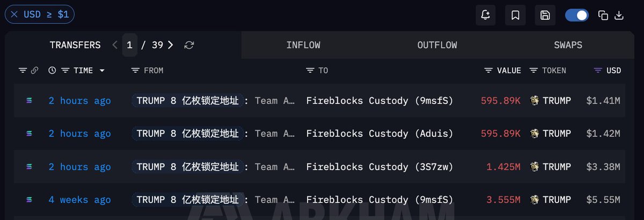Switch to the OUTFLOW tab
This screenshot has height=220, width=644.
[x=437, y=45]
